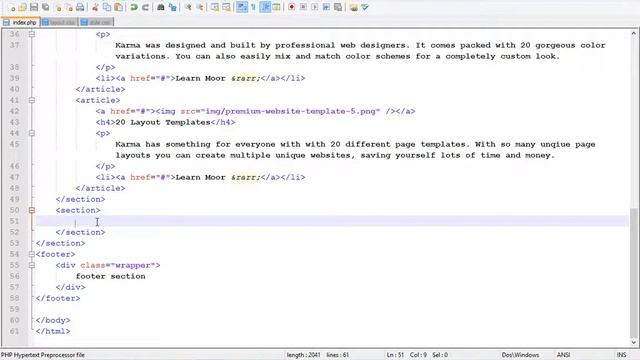Screen dimensions: 640x360
Task: Click the scroll up arrow of the editor
Action: [633, 34]
